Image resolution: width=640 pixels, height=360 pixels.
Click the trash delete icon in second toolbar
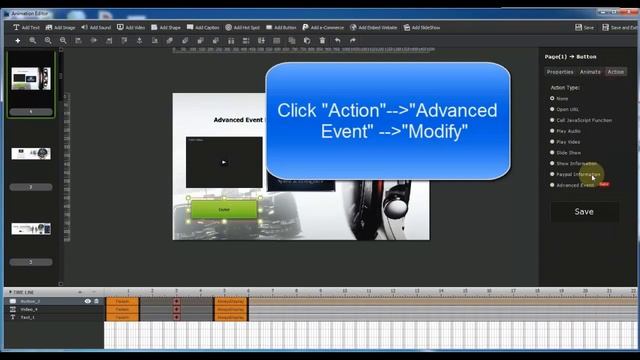point(322,40)
